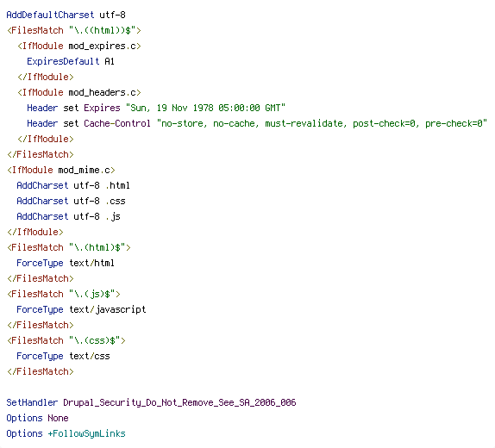495x448 pixels.
Task: Click the Options None line
Action: pyautogui.click(x=38, y=418)
